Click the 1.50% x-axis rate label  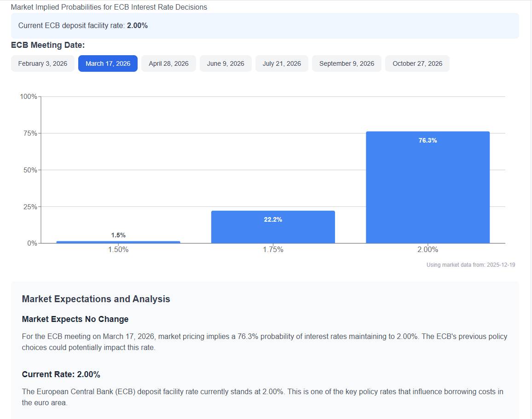(118, 250)
